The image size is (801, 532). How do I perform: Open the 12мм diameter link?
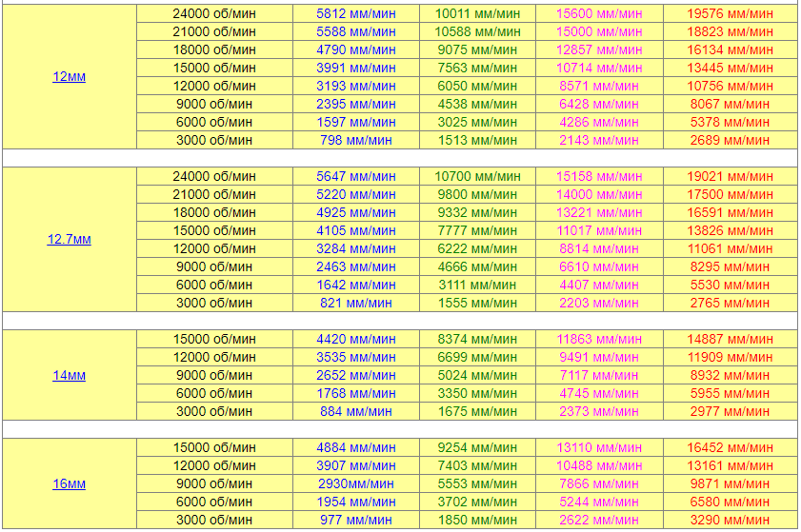click(69, 76)
